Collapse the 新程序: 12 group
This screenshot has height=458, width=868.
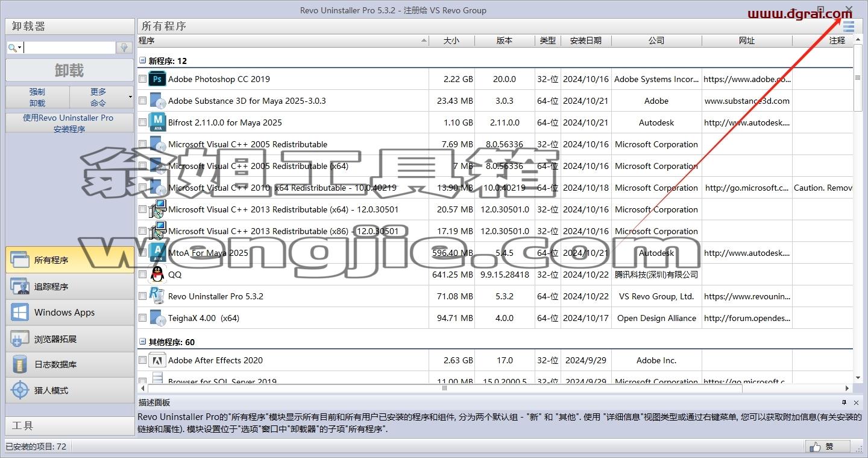(143, 61)
